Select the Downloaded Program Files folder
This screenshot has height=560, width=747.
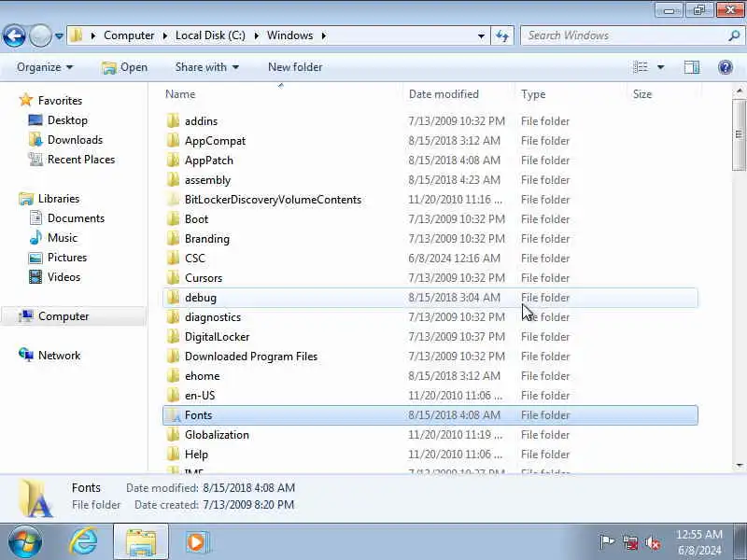(250, 357)
